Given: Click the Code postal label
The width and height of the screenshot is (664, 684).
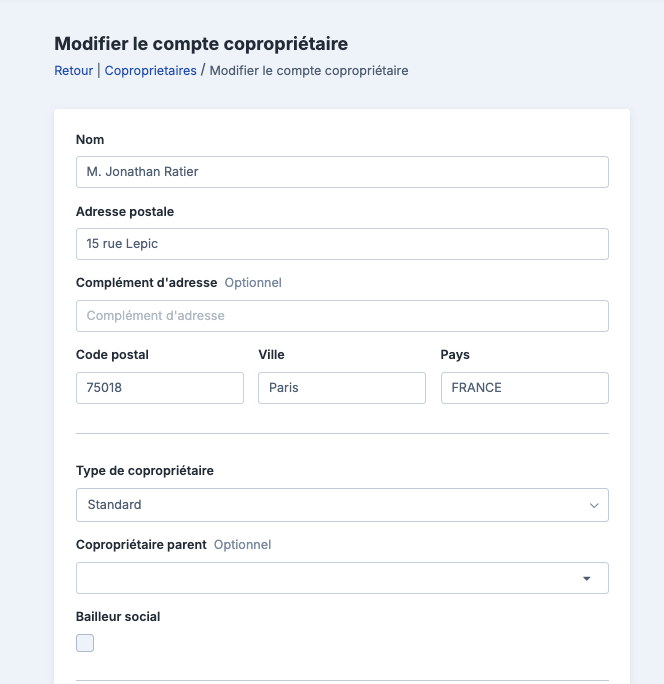Looking at the screenshot, I should point(112,355).
